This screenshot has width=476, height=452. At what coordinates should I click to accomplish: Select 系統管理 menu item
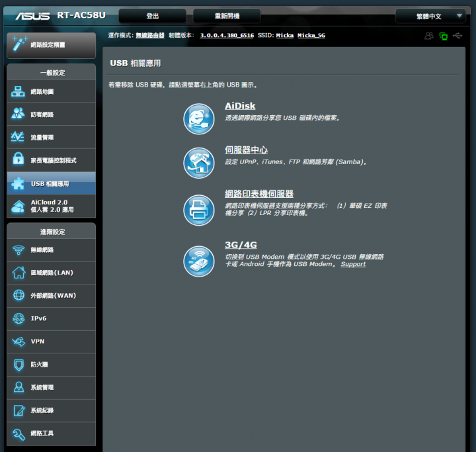pos(52,387)
